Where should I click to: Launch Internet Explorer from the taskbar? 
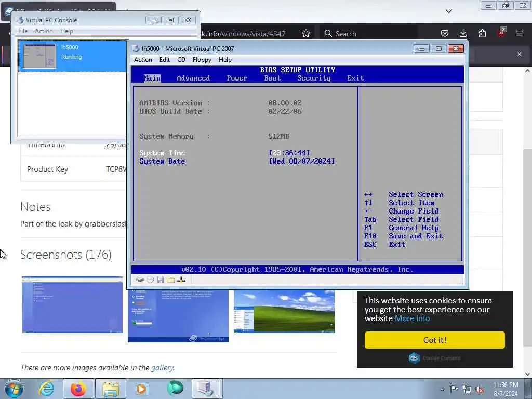click(x=46, y=389)
